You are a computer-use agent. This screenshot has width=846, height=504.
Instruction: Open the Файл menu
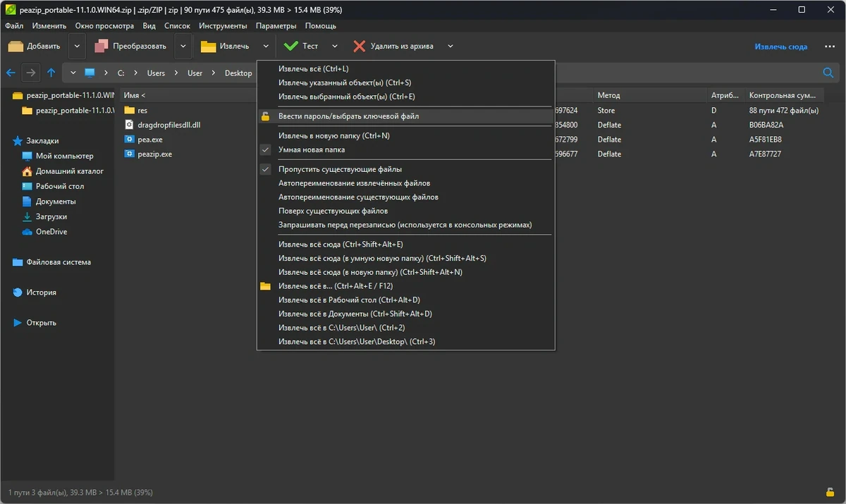[x=14, y=26]
